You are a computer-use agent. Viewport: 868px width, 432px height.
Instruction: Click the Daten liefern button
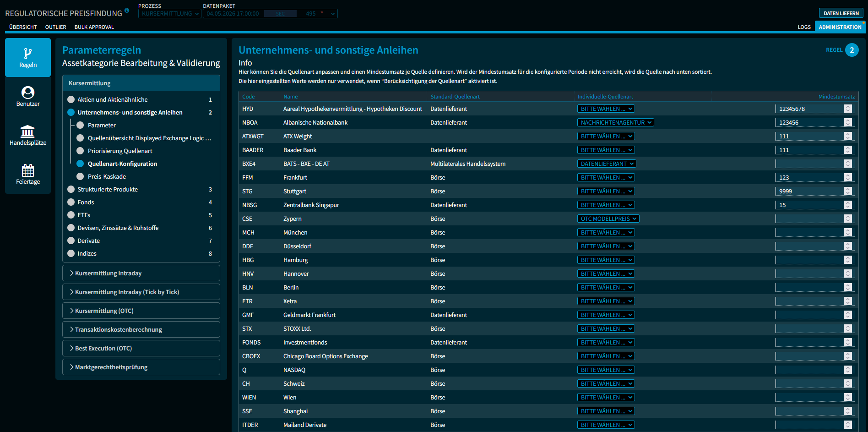tap(841, 13)
